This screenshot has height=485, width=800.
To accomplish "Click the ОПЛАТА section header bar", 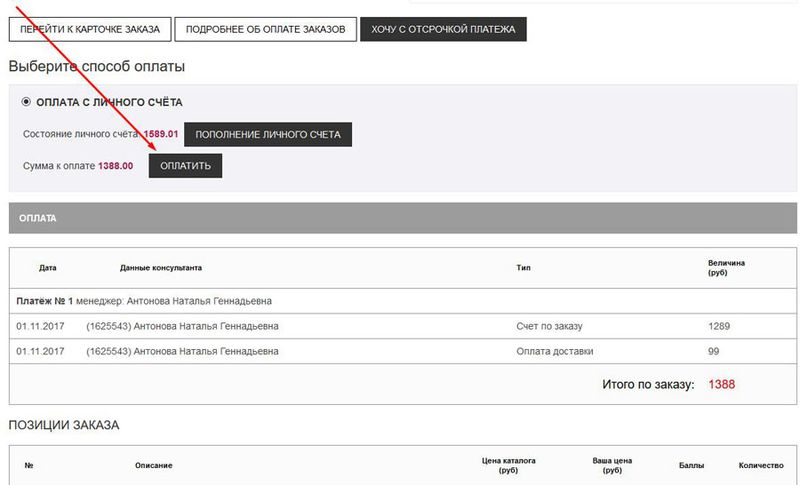I will [403, 218].
